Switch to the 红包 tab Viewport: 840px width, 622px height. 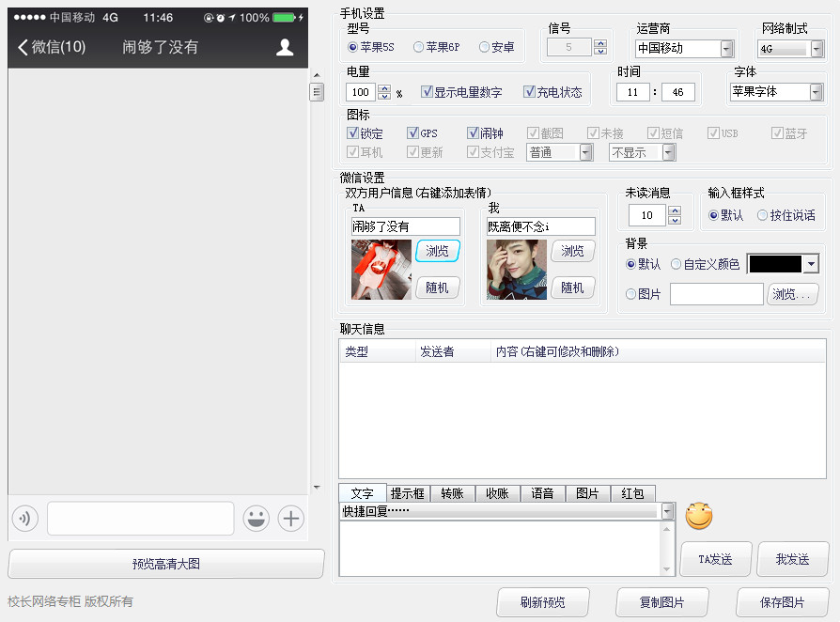(632, 493)
